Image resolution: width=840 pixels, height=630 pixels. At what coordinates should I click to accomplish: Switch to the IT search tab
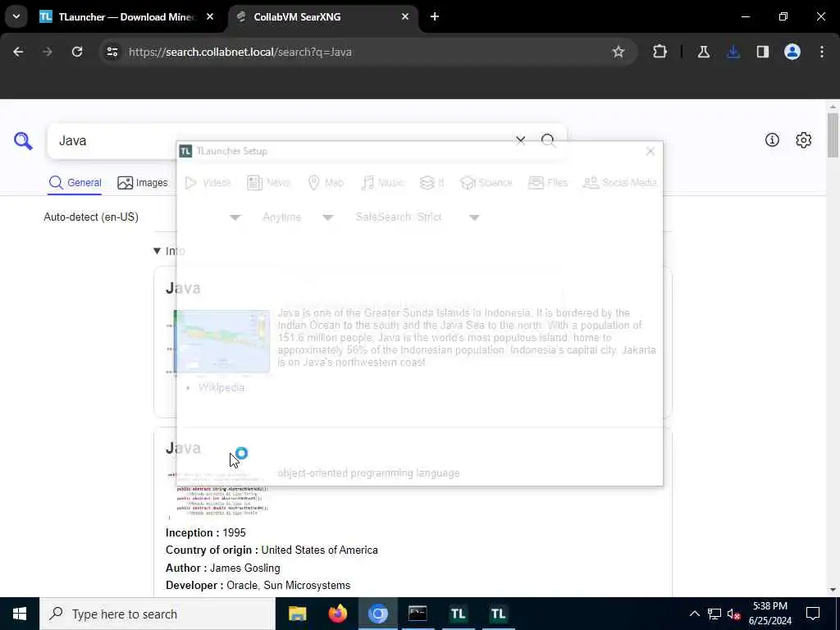(x=431, y=183)
